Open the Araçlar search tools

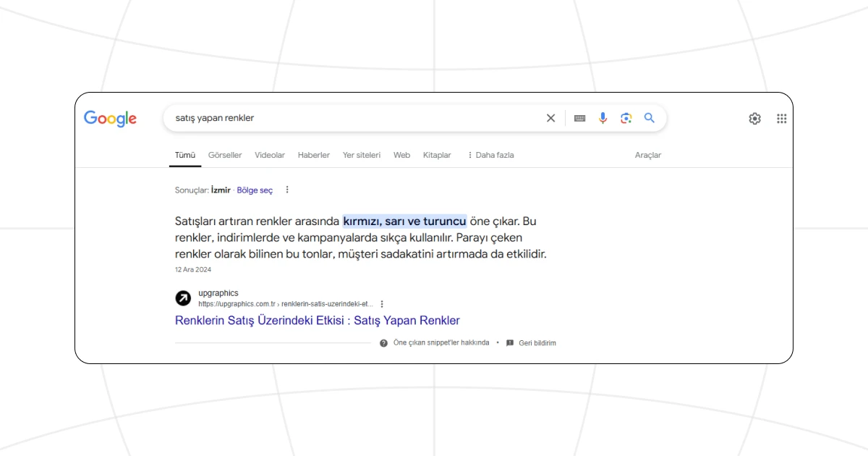click(x=648, y=155)
